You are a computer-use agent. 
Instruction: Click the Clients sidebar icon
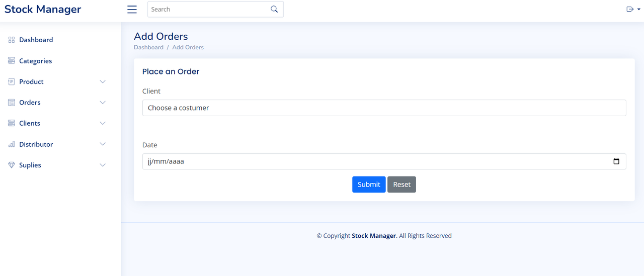click(12, 123)
